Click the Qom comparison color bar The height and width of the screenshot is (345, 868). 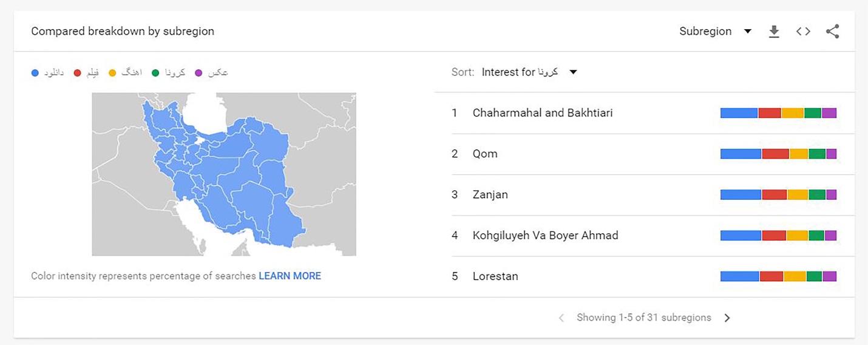[778, 154]
